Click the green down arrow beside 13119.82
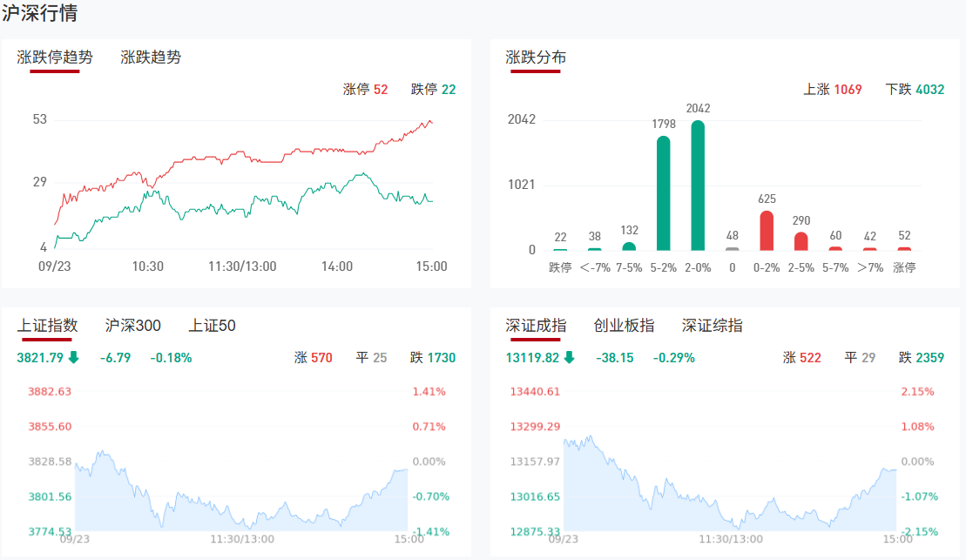 (x=570, y=357)
